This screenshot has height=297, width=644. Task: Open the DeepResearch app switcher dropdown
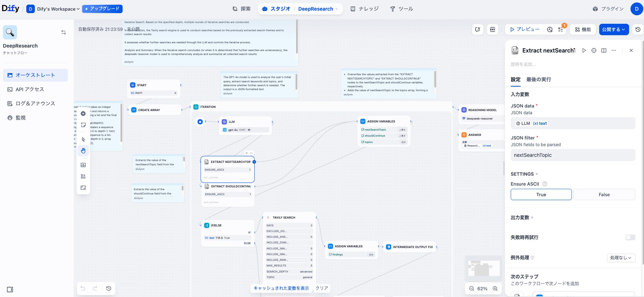click(318, 9)
